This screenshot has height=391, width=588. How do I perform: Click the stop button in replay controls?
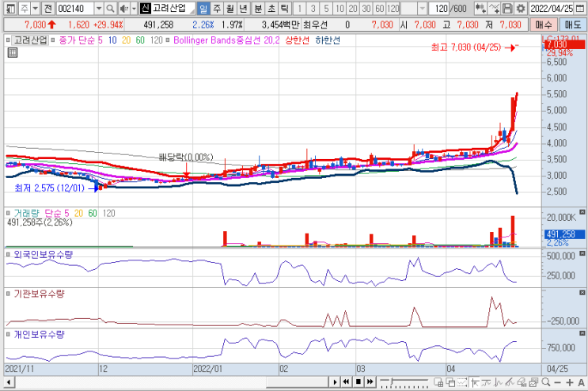coord(358,382)
